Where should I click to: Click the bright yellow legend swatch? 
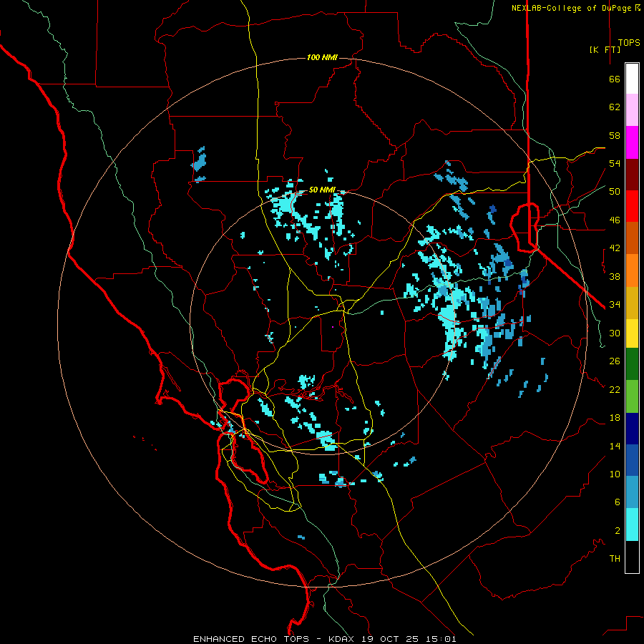[632, 333]
